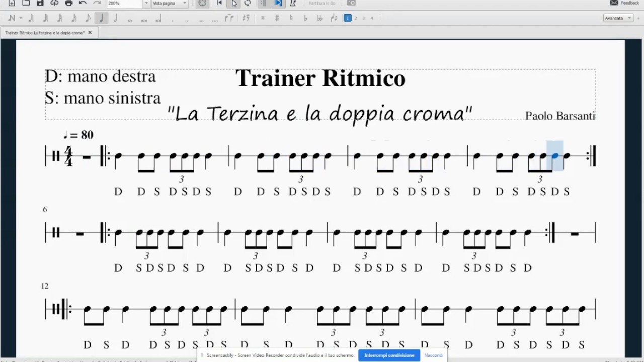The image size is (644, 362).
Task: Flip the stem direction of the note
Action: point(334,18)
